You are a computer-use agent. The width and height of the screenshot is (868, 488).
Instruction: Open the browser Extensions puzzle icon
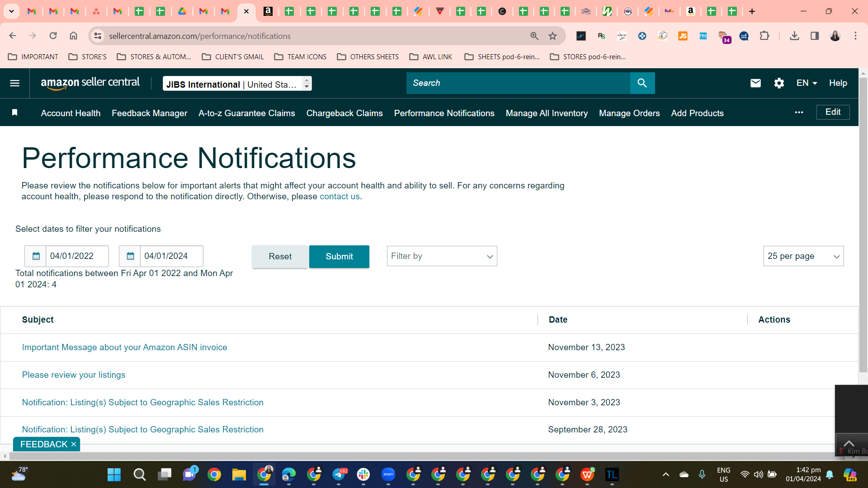[x=764, y=36]
